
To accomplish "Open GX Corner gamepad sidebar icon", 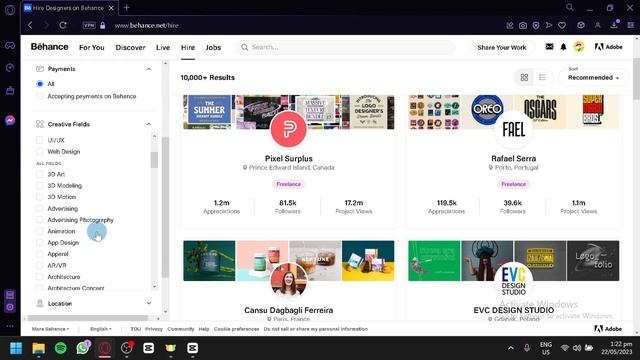I will (10, 45).
